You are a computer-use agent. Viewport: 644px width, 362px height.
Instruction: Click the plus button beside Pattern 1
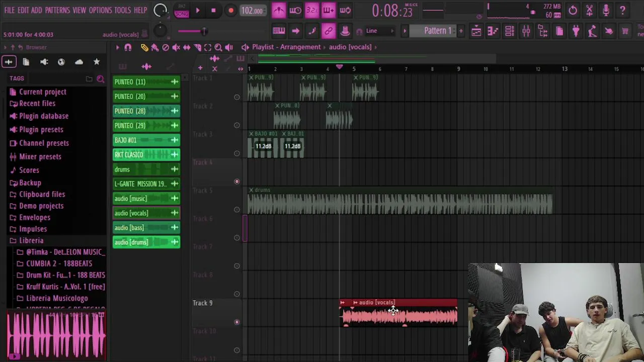pos(461,31)
